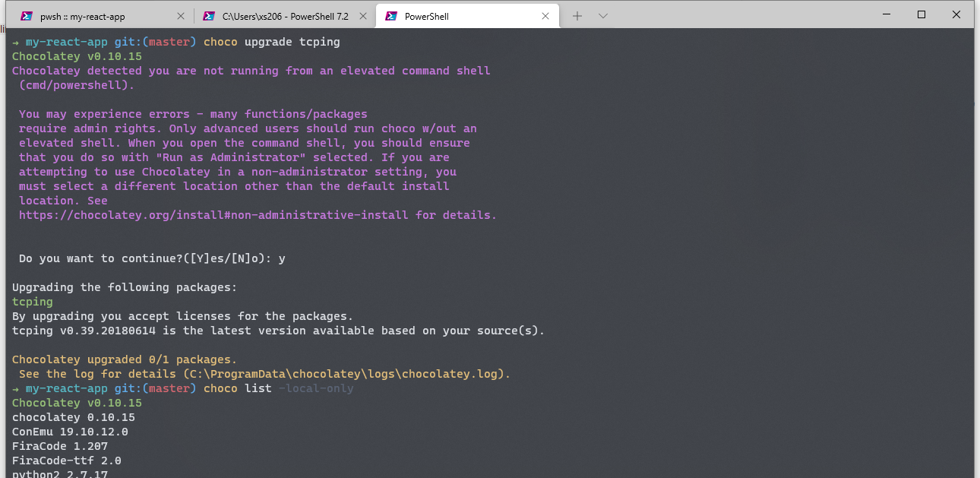Viewport: 980px width, 478px height.
Task: Minimize the terminal window
Action: [886, 14]
